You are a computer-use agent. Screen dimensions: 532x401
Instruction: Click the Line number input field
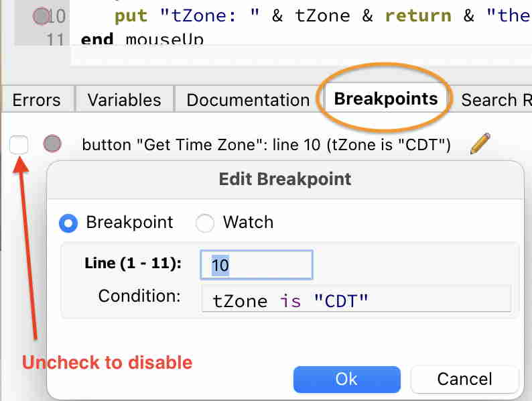[x=256, y=265]
